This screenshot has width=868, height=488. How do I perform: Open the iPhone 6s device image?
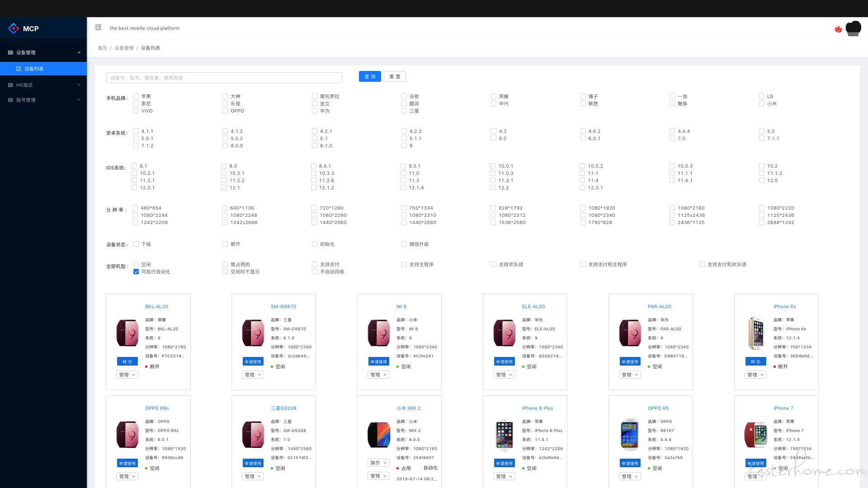click(756, 333)
